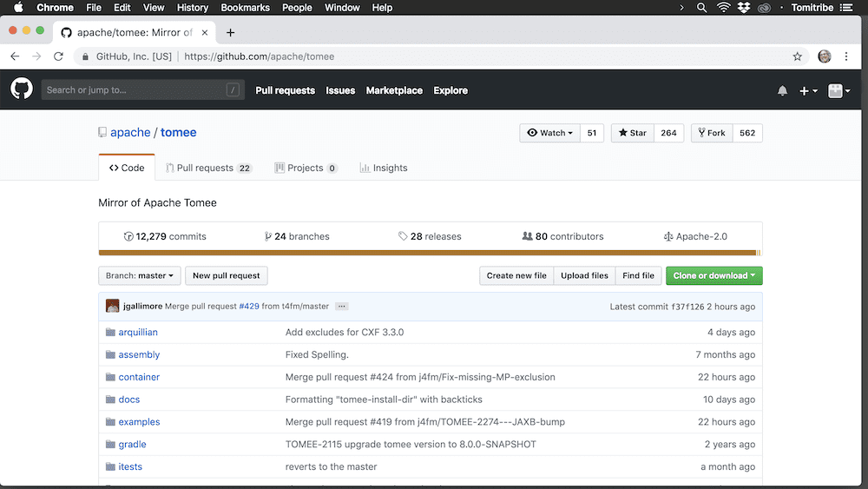Open the Watch dropdown

pos(550,133)
